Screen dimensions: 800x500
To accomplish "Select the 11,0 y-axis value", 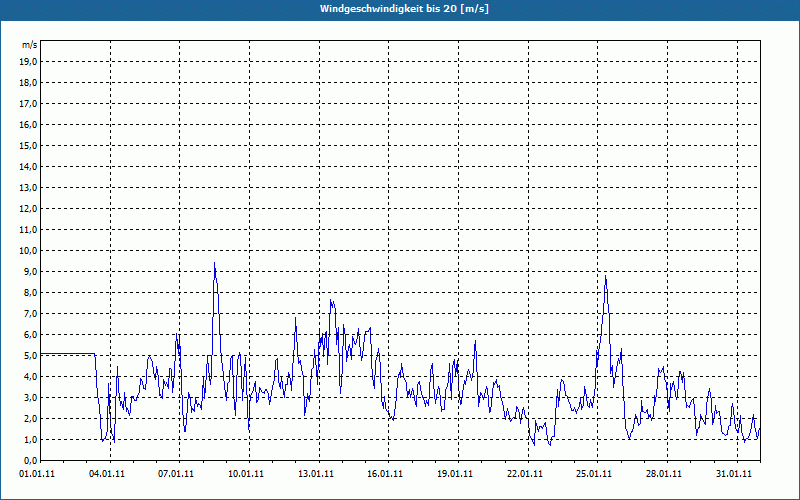I will click(x=28, y=230).
